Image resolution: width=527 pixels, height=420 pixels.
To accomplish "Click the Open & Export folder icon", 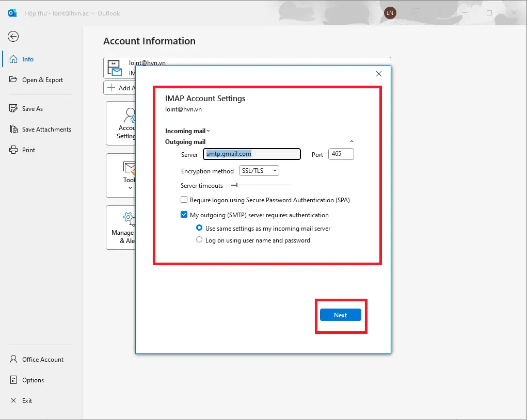I will (13, 79).
